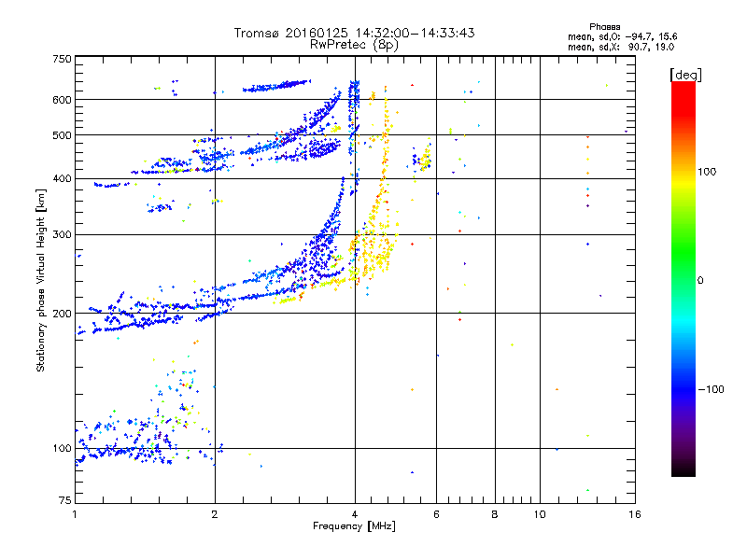747x560 pixels.
Task: Click the y-axis tick label '200'
Action: (62, 314)
